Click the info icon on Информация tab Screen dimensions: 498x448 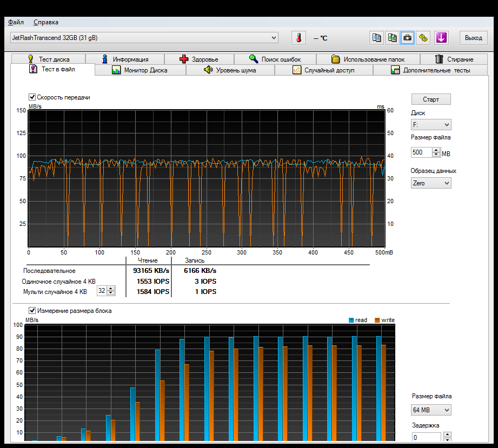pyautogui.click(x=104, y=59)
